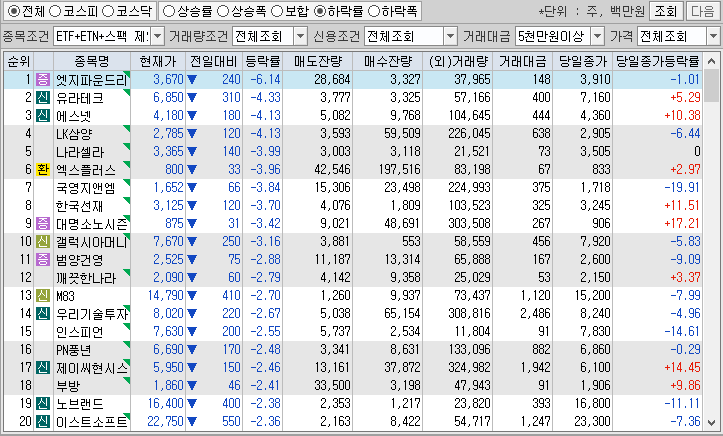
Task: Click the 신 badge for 이스트소프트
Action: click(43, 421)
